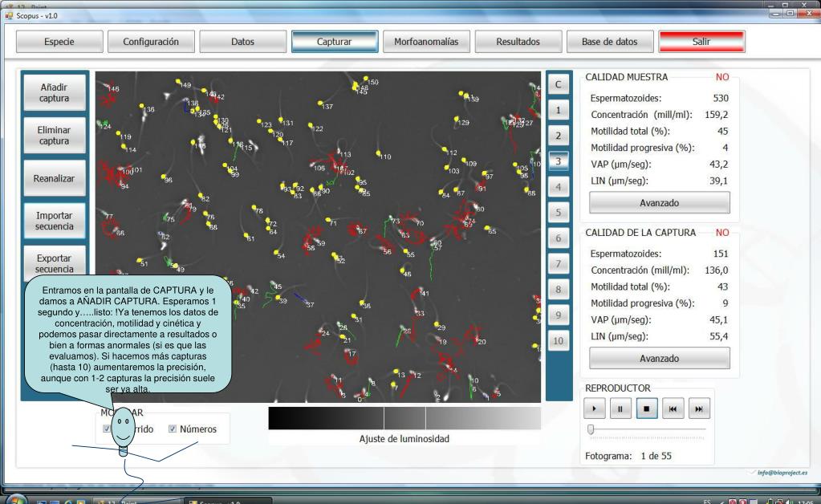Click the sample LIN value 39,1

coord(718,181)
